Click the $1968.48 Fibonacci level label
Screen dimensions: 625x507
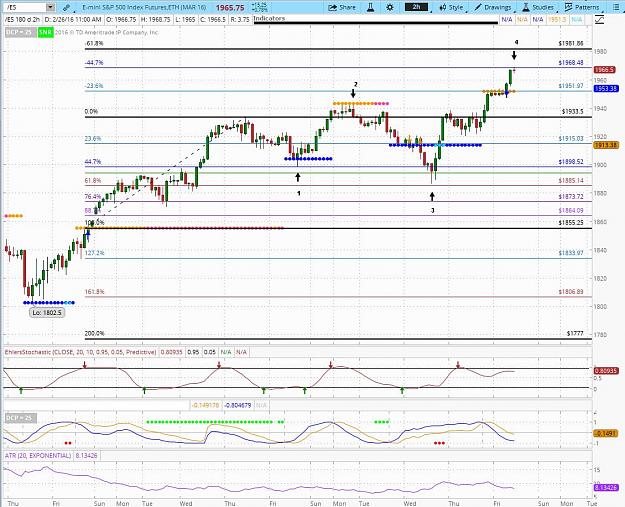coord(571,63)
